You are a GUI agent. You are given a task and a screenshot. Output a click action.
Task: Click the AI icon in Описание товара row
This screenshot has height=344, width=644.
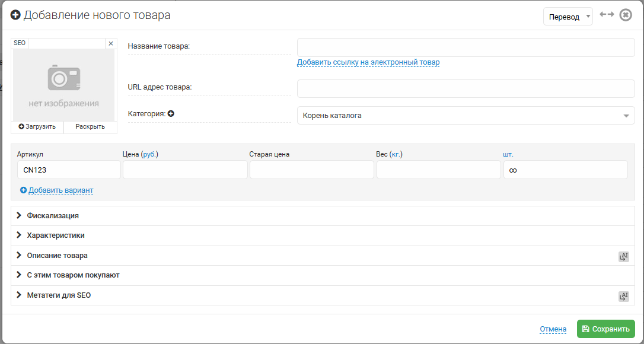(x=623, y=256)
